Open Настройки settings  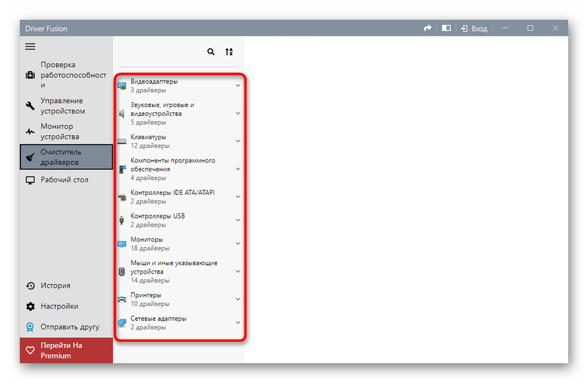tap(66, 306)
